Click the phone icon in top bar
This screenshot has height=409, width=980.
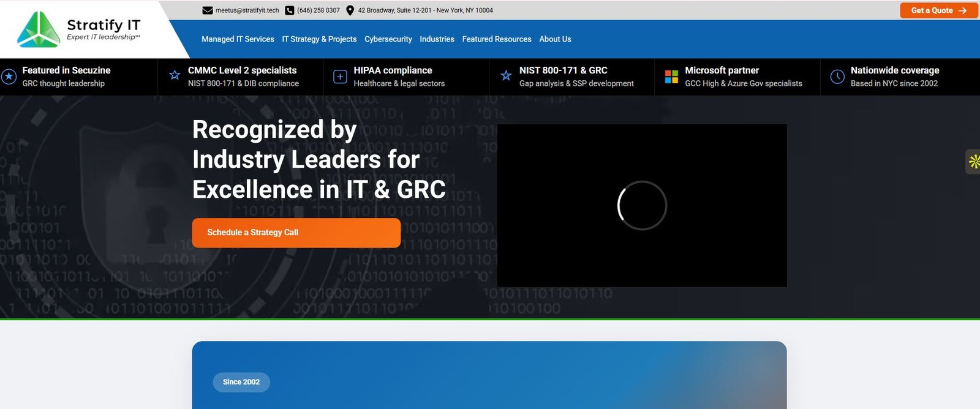coord(290,10)
